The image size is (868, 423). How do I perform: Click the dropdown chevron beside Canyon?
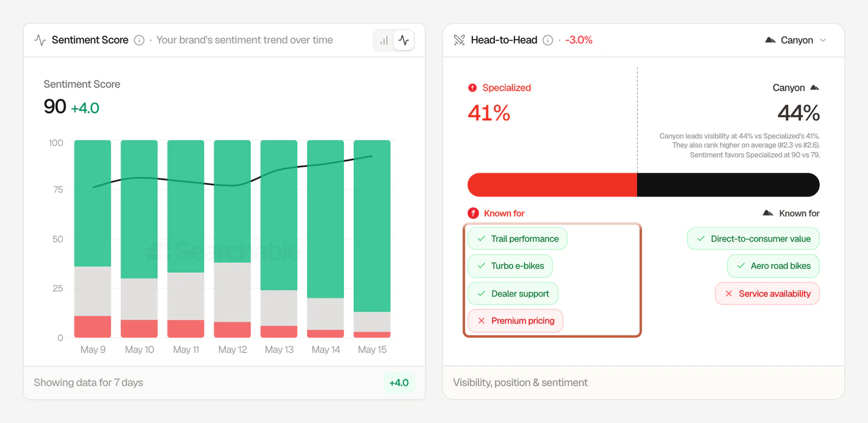823,40
